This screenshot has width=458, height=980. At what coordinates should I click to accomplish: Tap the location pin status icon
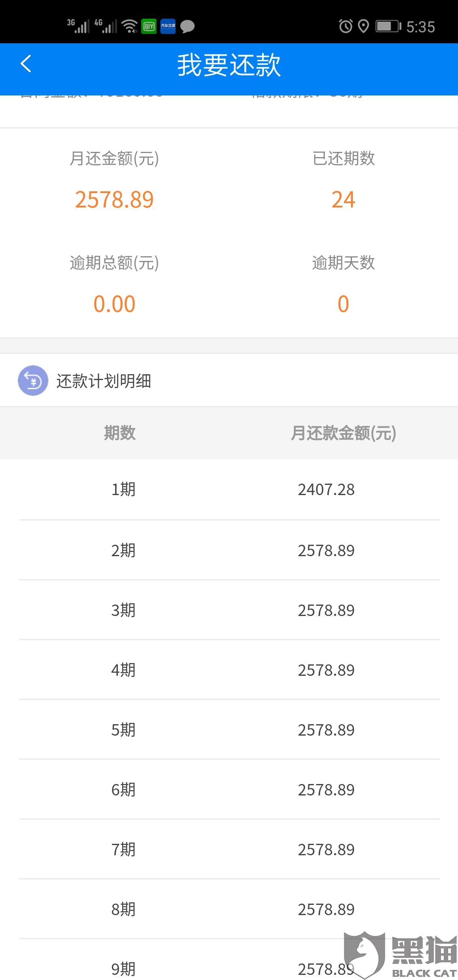[x=363, y=26]
